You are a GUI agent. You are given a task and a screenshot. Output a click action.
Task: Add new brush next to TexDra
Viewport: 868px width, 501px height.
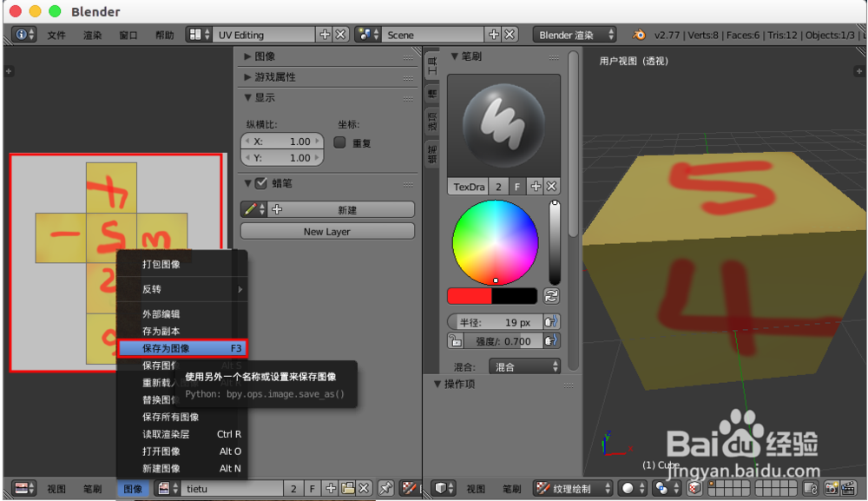[536, 187]
